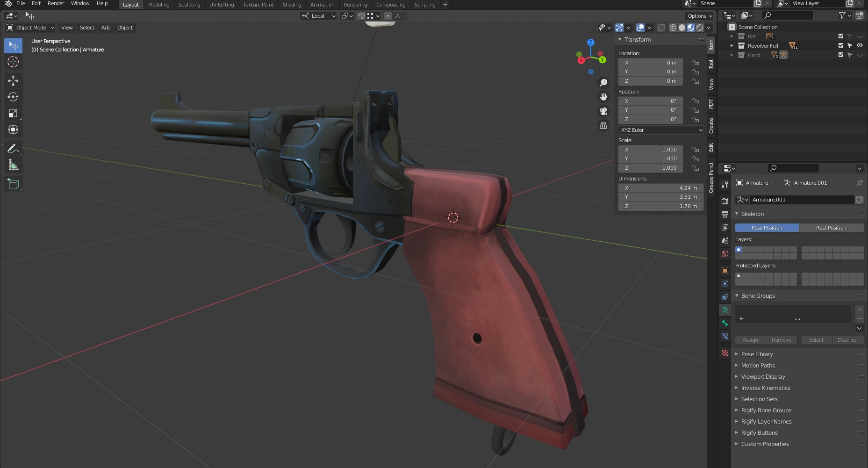
Task: Click Dimensions X 4.24 m field
Action: [661, 188]
